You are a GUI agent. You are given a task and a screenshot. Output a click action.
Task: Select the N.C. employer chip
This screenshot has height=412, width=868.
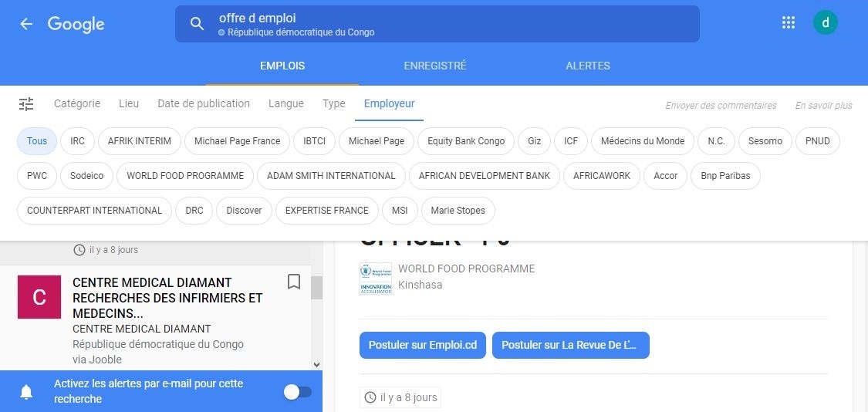[x=716, y=141]
